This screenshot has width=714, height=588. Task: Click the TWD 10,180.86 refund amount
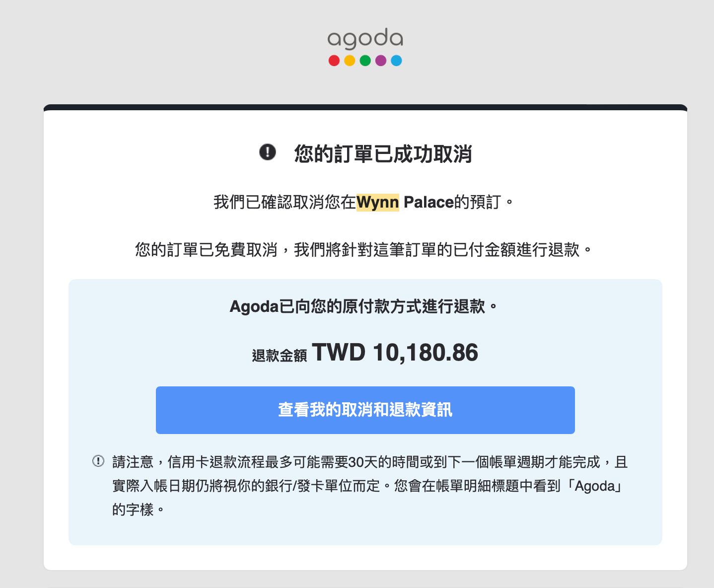point(395,353)
